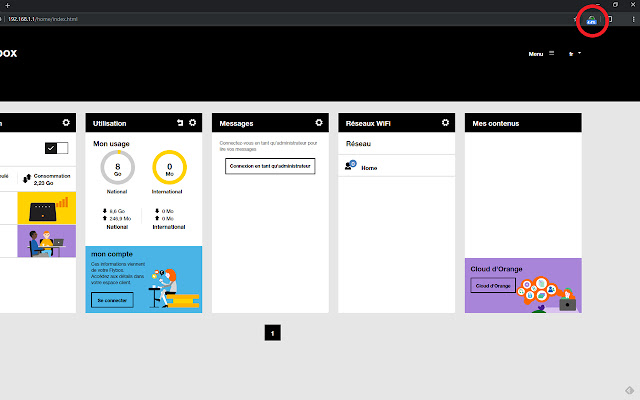The image size is (640, 400).
Task: Click the Cloud d'Orange button
Action: (x=493, y=286)
